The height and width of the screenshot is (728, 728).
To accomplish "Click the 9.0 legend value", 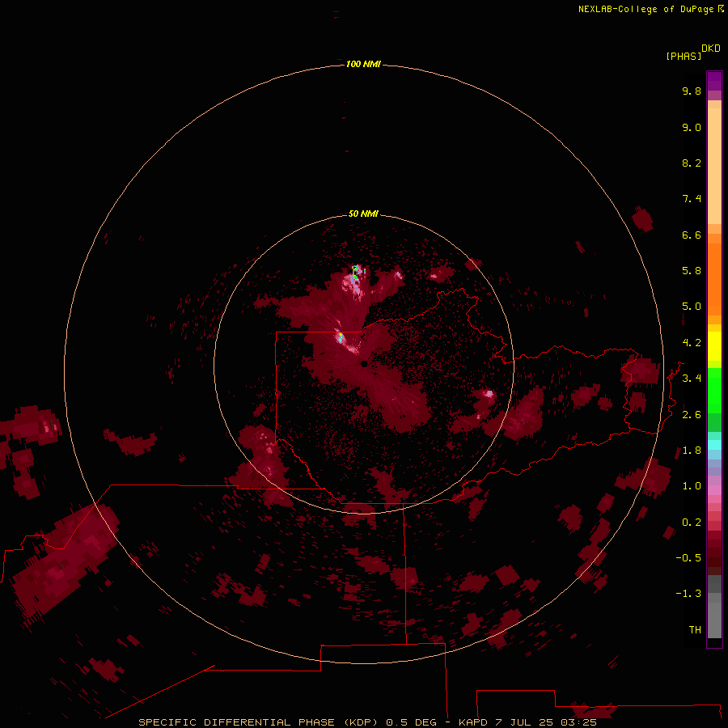I will click(692, 127).
